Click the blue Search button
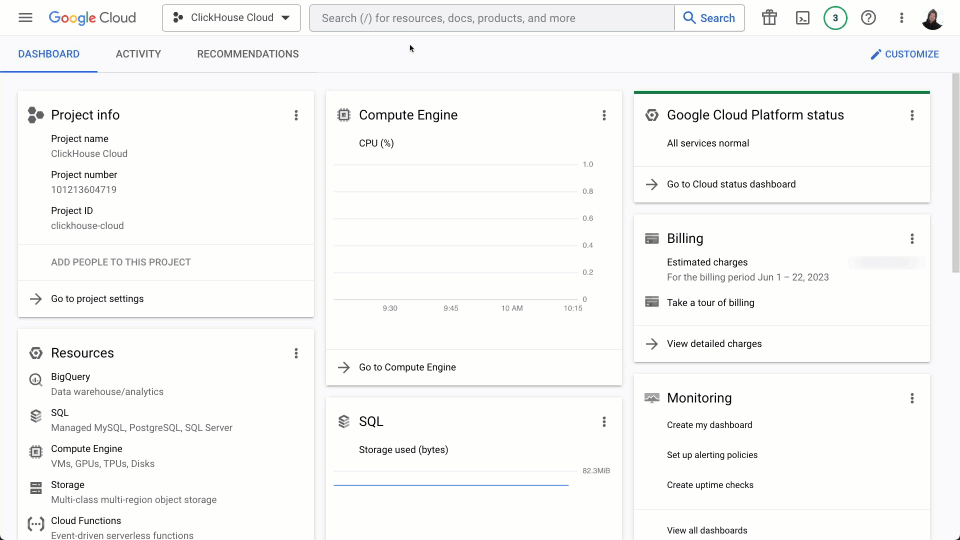The height and width of the screenshot is (540, 960). coord(709,18)
